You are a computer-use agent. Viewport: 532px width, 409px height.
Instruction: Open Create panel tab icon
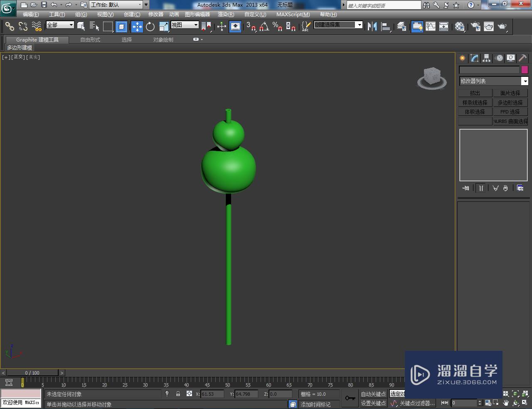coord(462,58)
